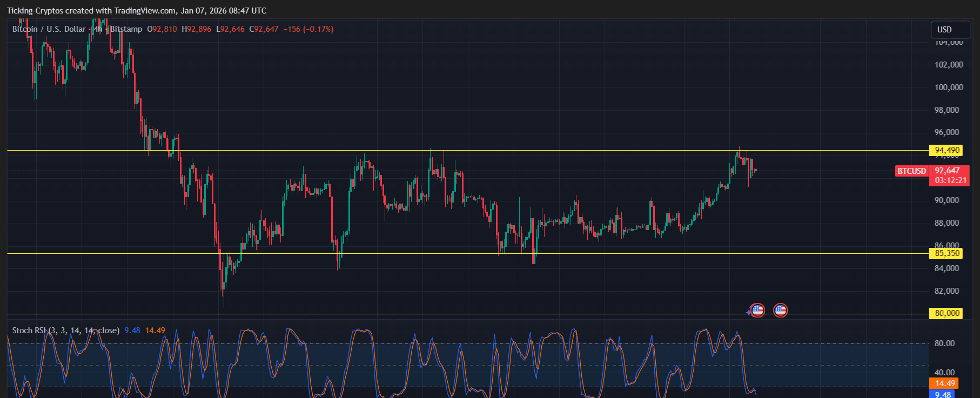Image resolution: width=980 pixels, height=398 pixels.
Task: Click the blue 9.48 value in Stoch RSI legend
Action: click(132, 330)
